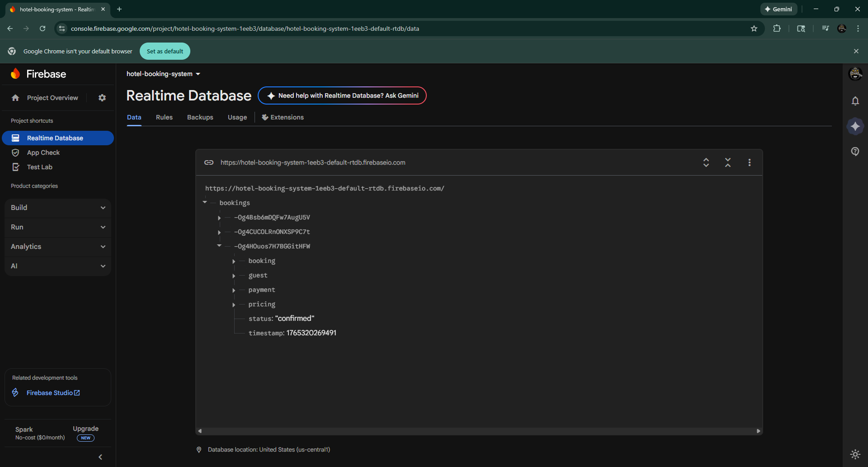Viewport: 868px width, 467px height.
Task: Expand the guest node in tree
Action: coord(234,276)
